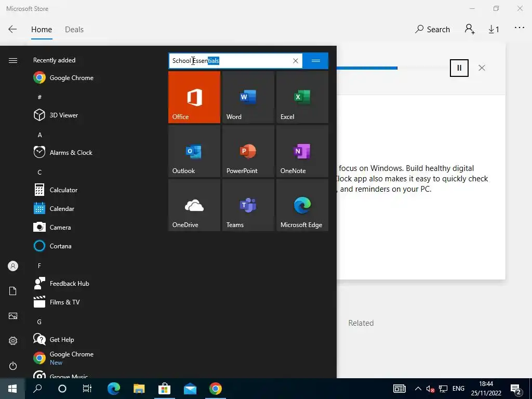Go back in Microsoft Store
Image resolution: width=532 pixels, height=399 pixels.
click(12, 29)
